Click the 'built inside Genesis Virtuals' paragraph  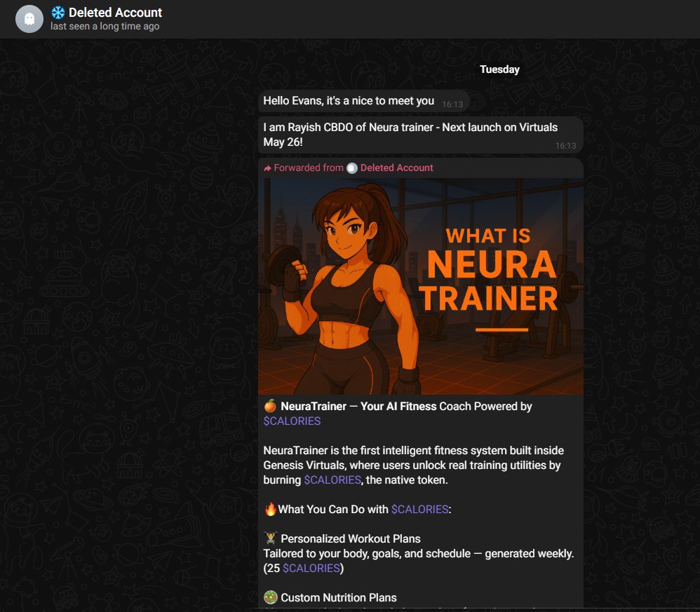tap(413, 465)
